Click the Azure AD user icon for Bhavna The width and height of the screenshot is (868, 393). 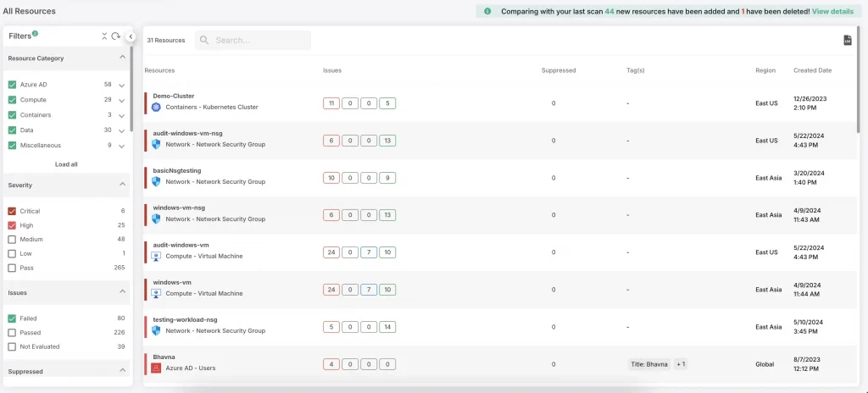coord(156,368)
